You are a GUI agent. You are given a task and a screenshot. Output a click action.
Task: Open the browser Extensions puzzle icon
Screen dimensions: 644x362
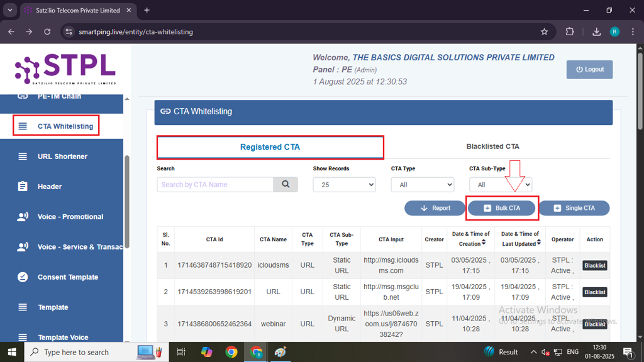570,31
